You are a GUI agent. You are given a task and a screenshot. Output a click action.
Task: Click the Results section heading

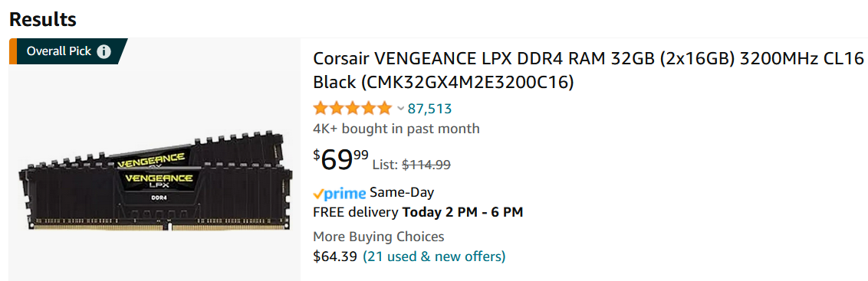43,19
